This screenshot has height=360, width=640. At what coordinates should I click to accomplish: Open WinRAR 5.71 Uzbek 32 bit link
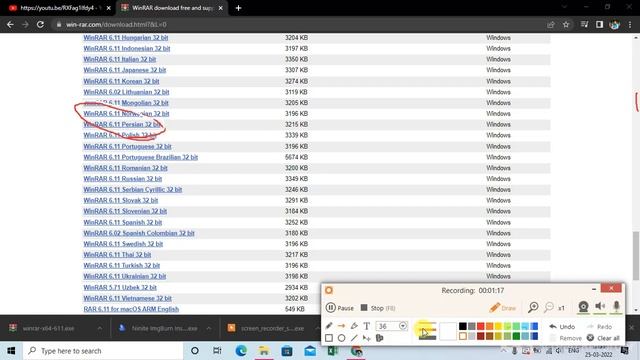point(120,287)
